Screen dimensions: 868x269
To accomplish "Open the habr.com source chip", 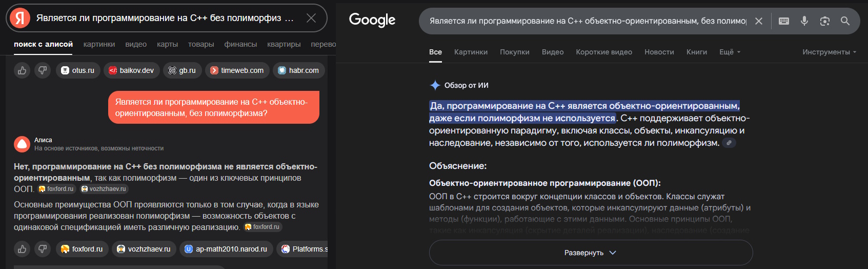I will click(298, 70).
